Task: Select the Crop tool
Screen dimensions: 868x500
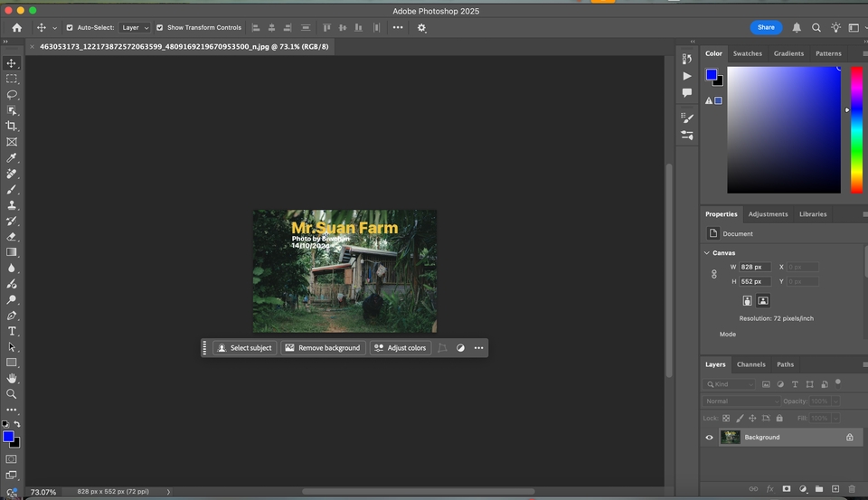Action: (x=12, y=126)
